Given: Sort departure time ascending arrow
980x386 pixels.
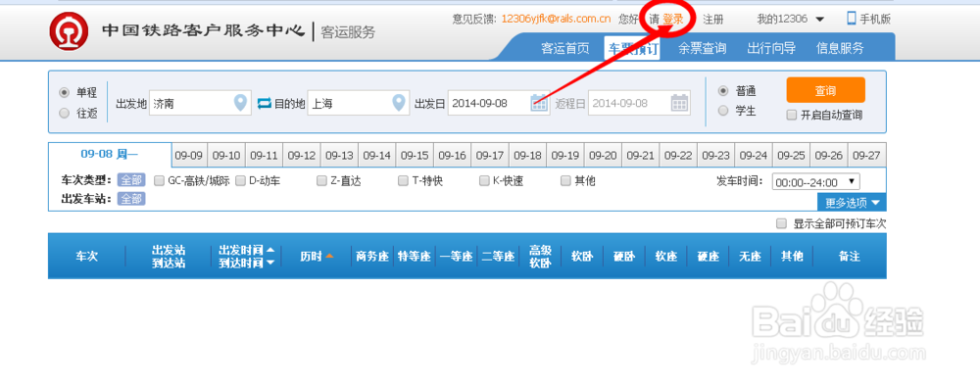Looking at the screenshot, I should 270,249.
